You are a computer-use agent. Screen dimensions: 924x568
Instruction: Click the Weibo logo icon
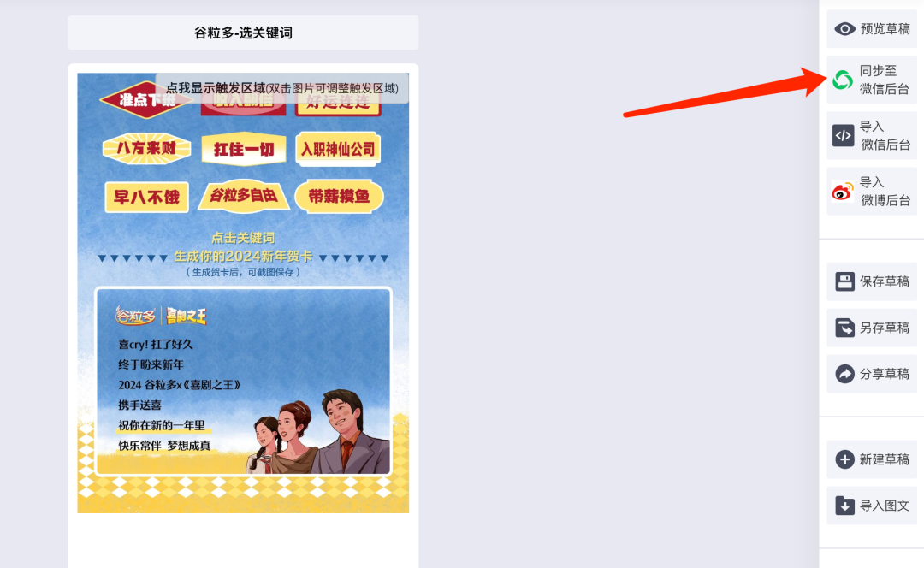pyautogui.click(x=843, y=192)
